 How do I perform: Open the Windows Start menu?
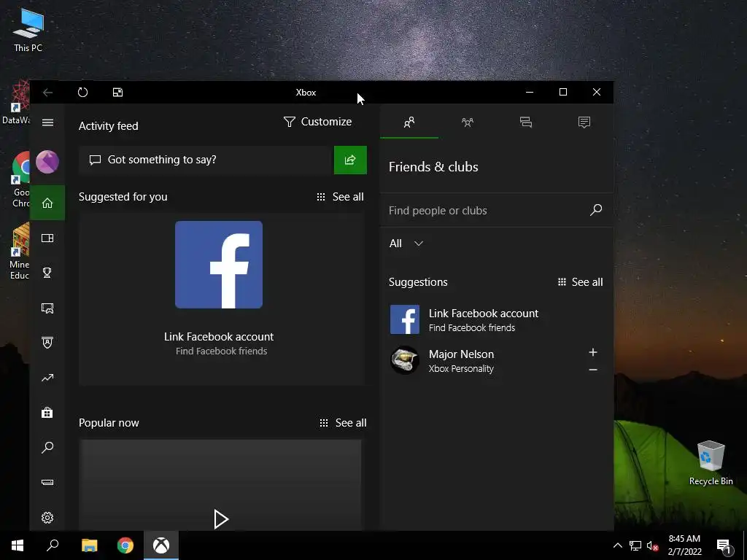(x=18, y=545)
